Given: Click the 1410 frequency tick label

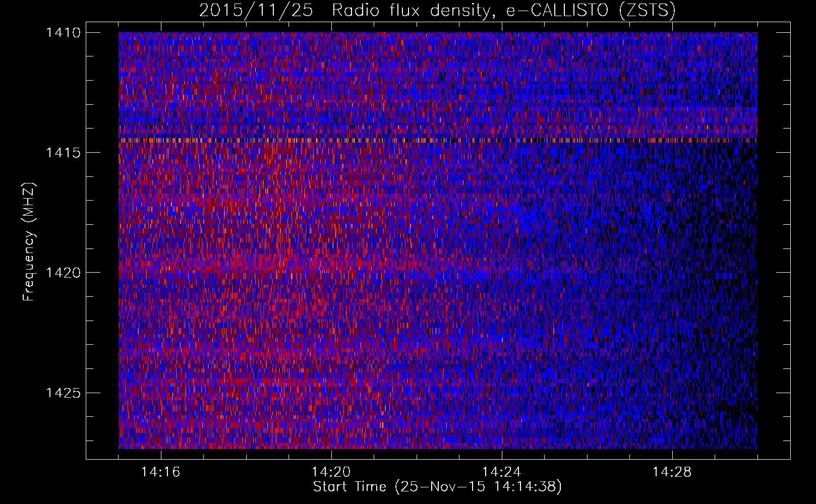Looking at the screenshot, I should pyautogui.click(x=63, y=33).
